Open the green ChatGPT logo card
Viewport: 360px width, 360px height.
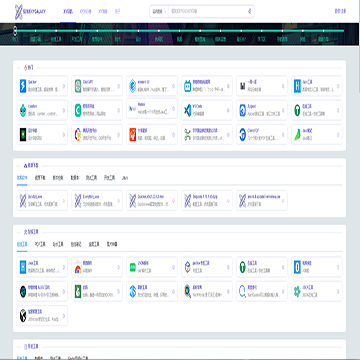97,86
